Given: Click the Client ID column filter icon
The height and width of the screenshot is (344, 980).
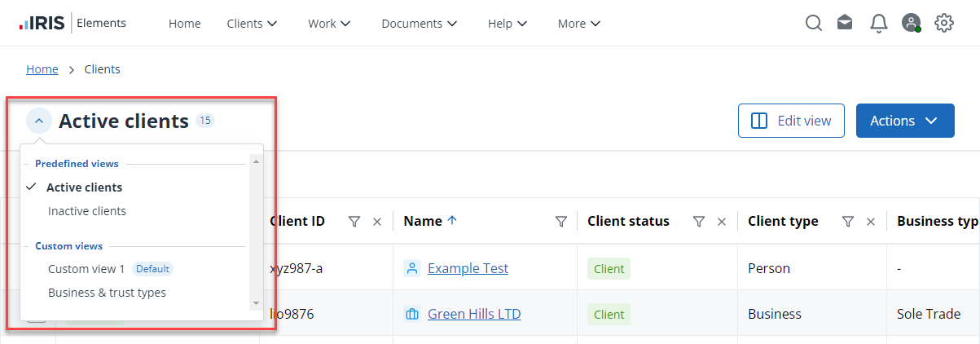Looking at the screenshot, I should (354, 222).
